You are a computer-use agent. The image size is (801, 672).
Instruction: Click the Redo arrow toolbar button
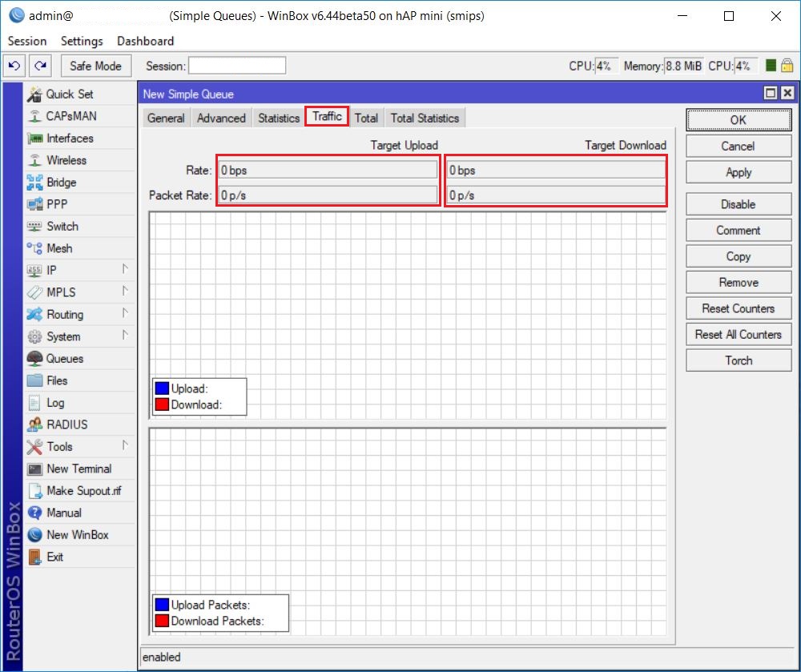40,66
